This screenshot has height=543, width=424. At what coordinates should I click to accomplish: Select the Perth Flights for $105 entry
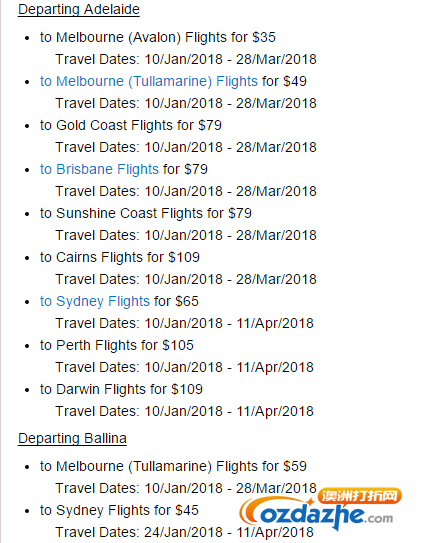[116, 345]
